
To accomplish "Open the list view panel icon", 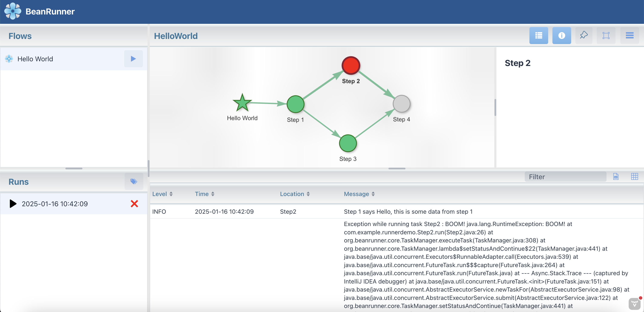I will pyautogui.click(x=539, y=35).
